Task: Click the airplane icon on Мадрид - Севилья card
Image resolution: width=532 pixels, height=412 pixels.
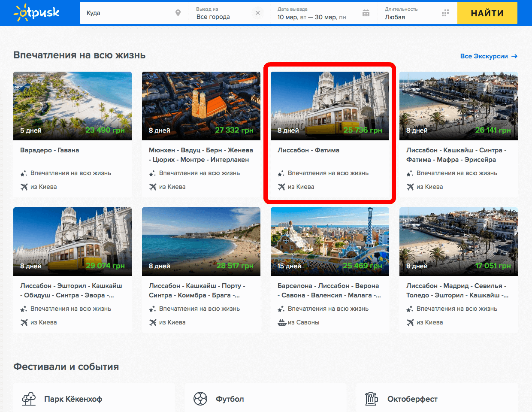Action: (x=410, y=322)
